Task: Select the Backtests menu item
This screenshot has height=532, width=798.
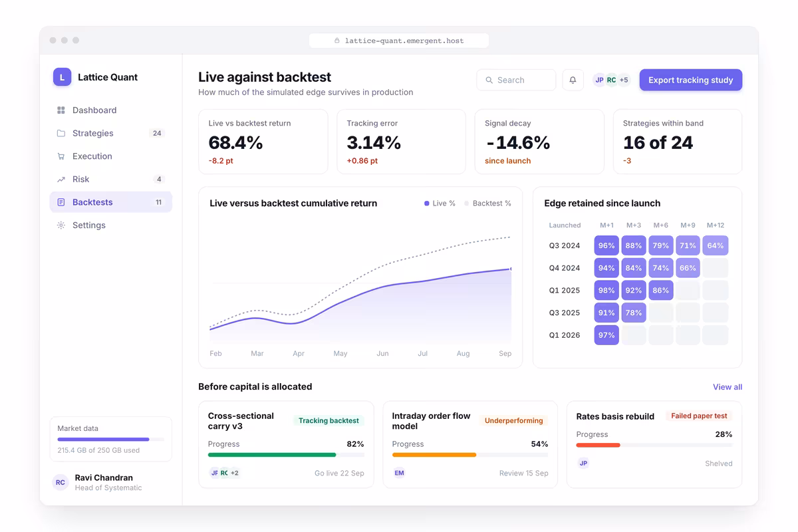Action: [111, 202]
